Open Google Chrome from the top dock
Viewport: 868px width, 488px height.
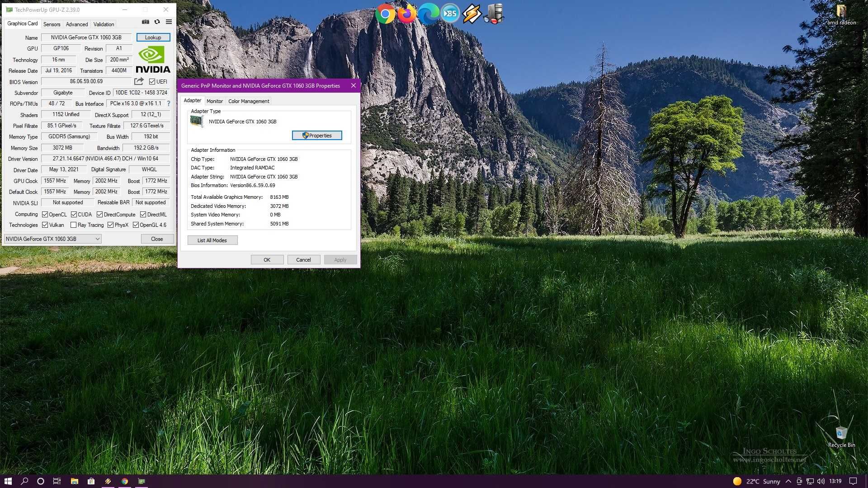(x=385, y=14)
